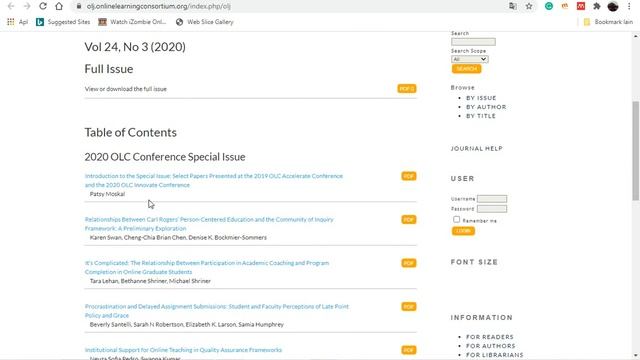This screenshot has height=360, width=640.
Task: Open Chrome three-dot menu
Action: pos(629,6)
